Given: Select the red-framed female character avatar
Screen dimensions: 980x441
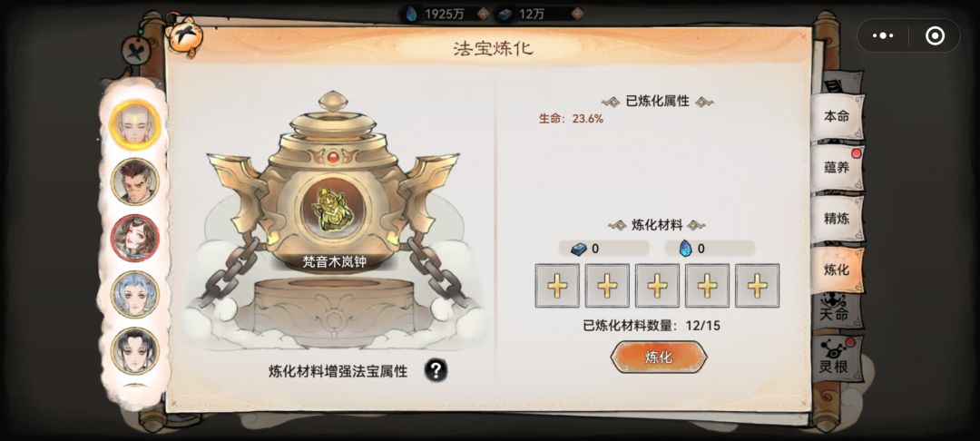Looking at the screenshot, I should pos(135,238).
